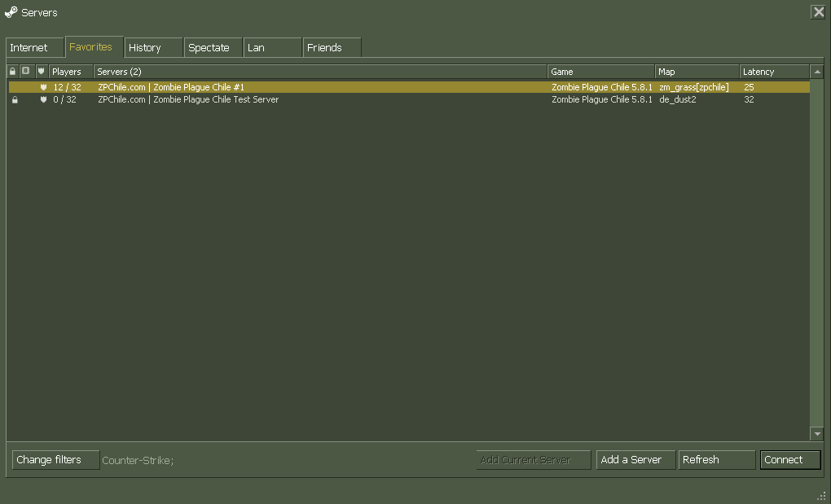Click the VAC shield on Zombie Plague Chile #1 row

pyautogui.click(x=43, y=87)
